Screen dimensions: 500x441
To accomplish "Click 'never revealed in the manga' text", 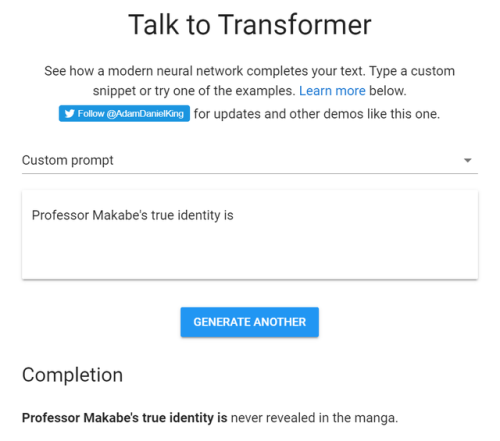I will click(x=314, y=418).
